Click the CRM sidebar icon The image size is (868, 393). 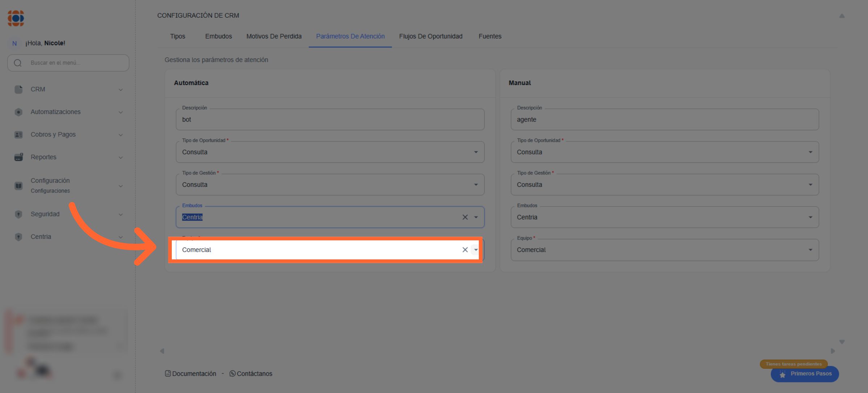18,89
